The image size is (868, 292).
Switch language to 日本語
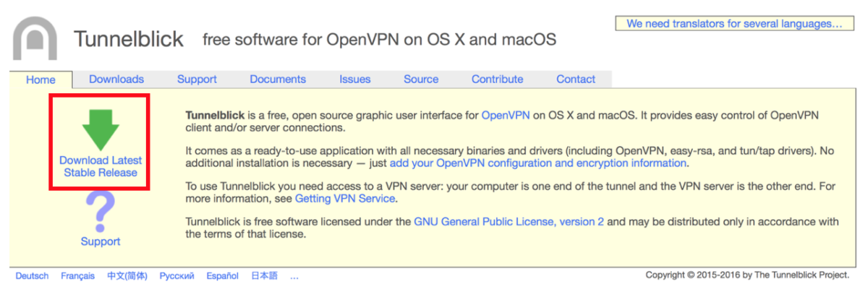pyautogui.click(x=264, y=276)
